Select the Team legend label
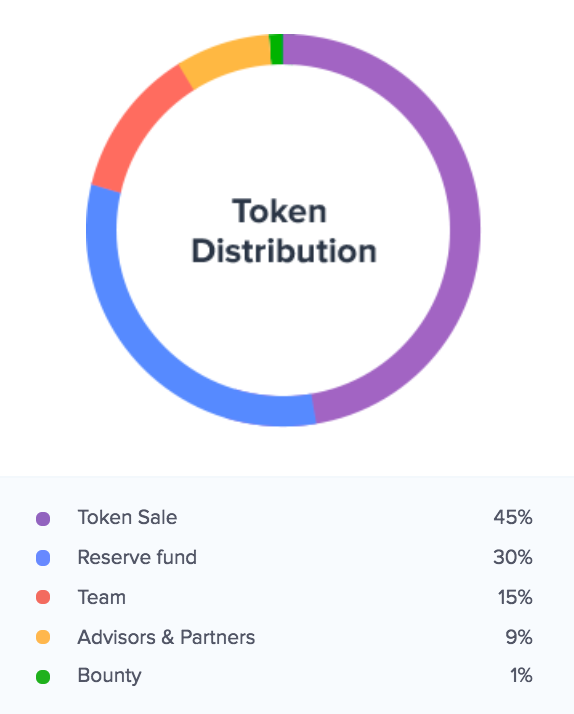The width and height of the screenshot is (574, 714). tap(102, 597)
